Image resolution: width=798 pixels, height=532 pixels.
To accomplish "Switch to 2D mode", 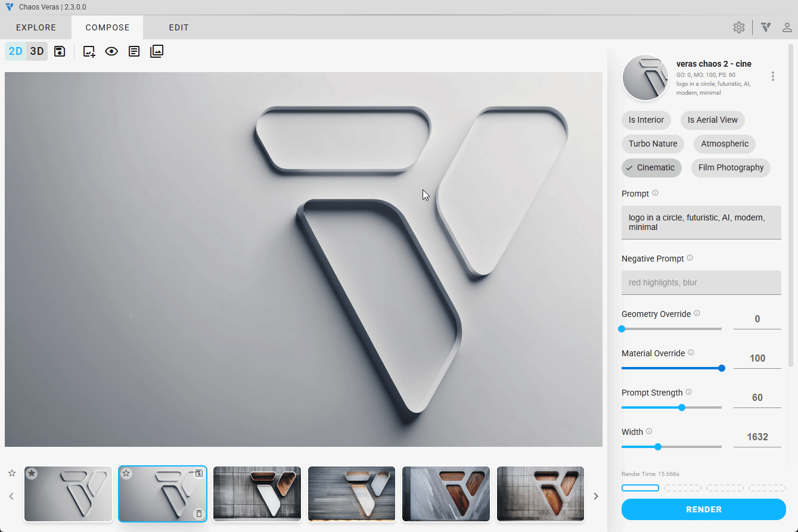I will [15, 51].
